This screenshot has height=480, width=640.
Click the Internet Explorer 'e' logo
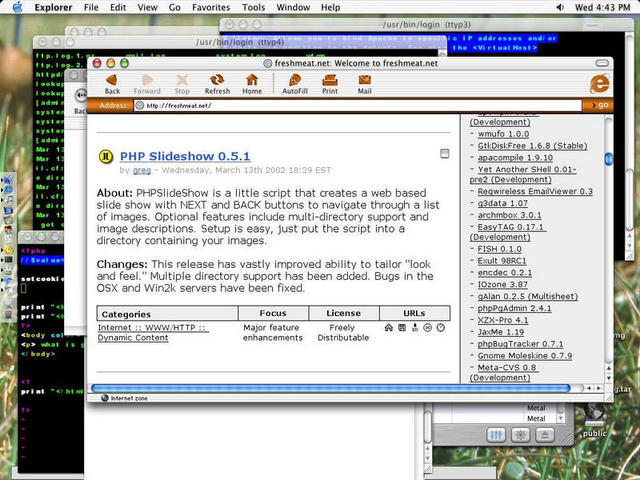click(x=599, y=84)
